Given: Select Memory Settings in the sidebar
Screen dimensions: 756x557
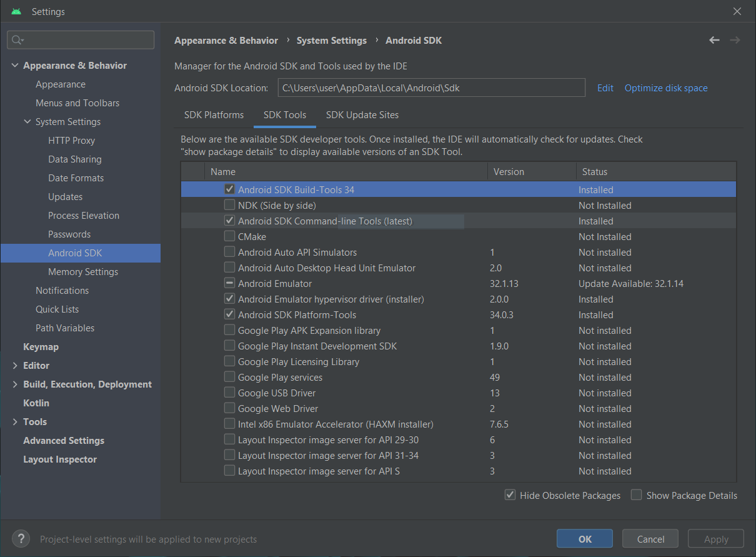Looking at the screenshot, I should (83, 272).
